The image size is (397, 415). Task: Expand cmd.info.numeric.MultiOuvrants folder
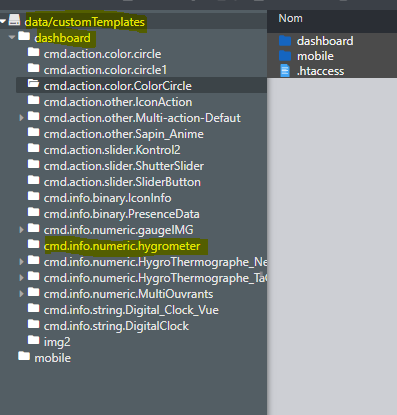tap(21, 294)
